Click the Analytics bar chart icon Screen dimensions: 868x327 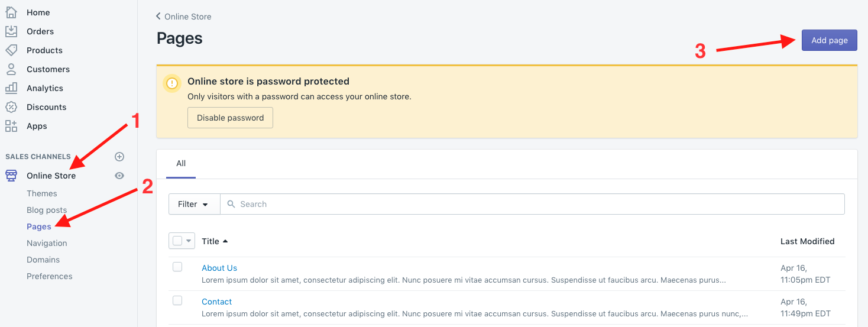coord(11,88)
